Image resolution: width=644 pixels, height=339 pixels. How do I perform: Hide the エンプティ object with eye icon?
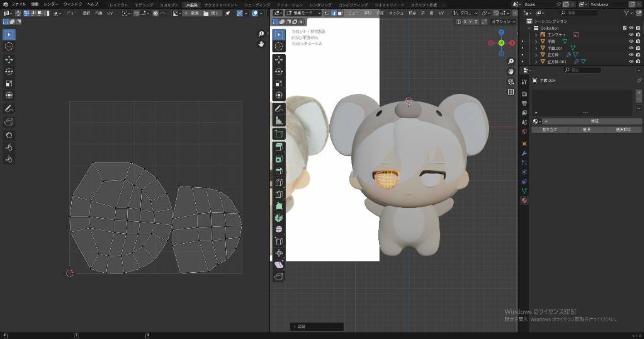click(631, 35)
